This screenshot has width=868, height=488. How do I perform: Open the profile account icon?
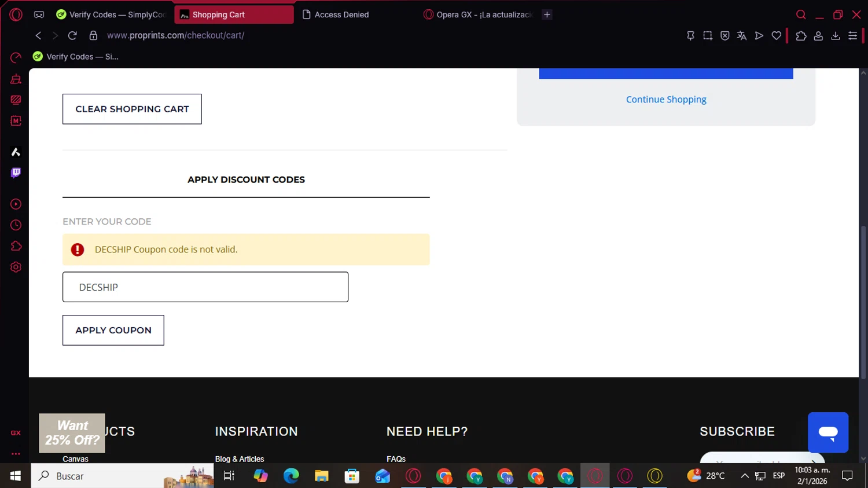[x=818, y=36]
